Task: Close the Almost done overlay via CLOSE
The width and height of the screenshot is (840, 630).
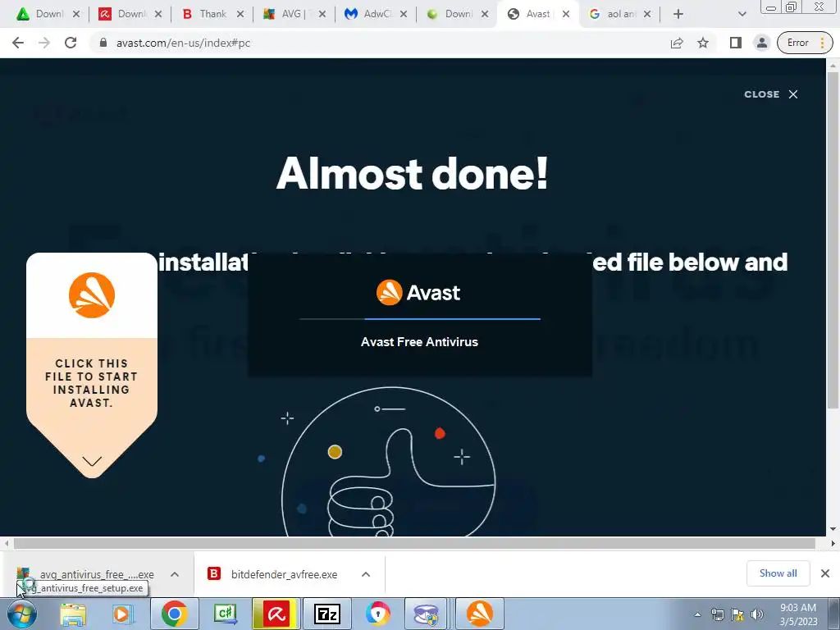Action: (771, 94)
